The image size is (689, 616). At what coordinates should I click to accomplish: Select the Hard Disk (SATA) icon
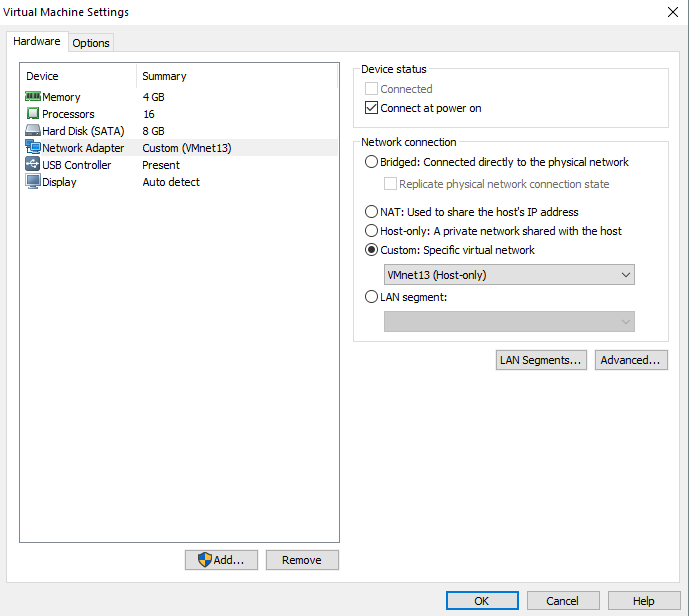coord(32,131)
